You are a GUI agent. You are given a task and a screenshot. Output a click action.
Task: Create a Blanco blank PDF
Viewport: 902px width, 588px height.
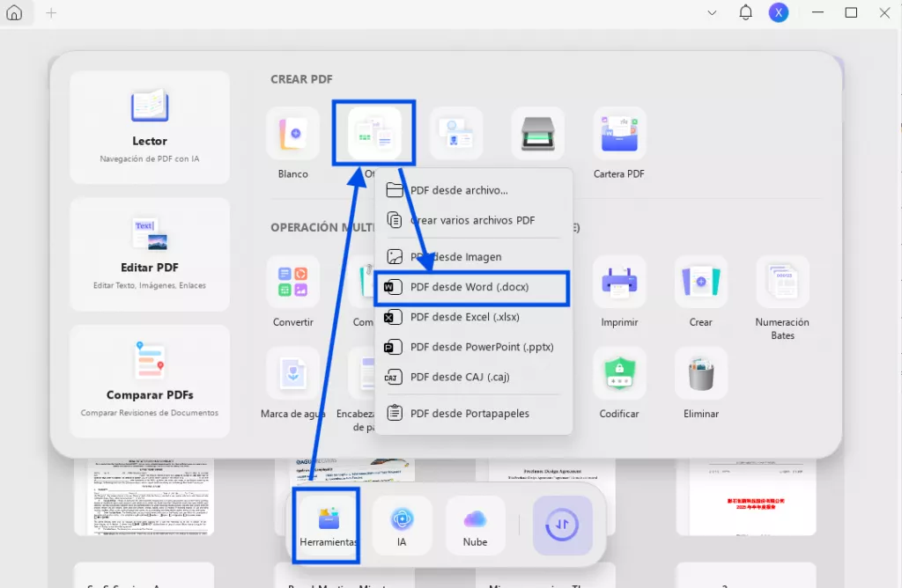[292, 133]
